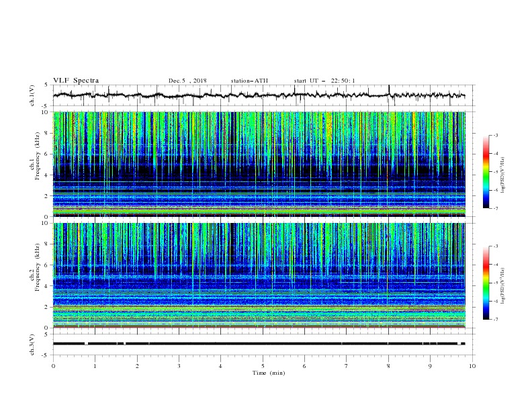Image resolution: width=532 pixels, height=411 pixels.
Task: Click time axis tick label "4"
Action: pos(220,366)
